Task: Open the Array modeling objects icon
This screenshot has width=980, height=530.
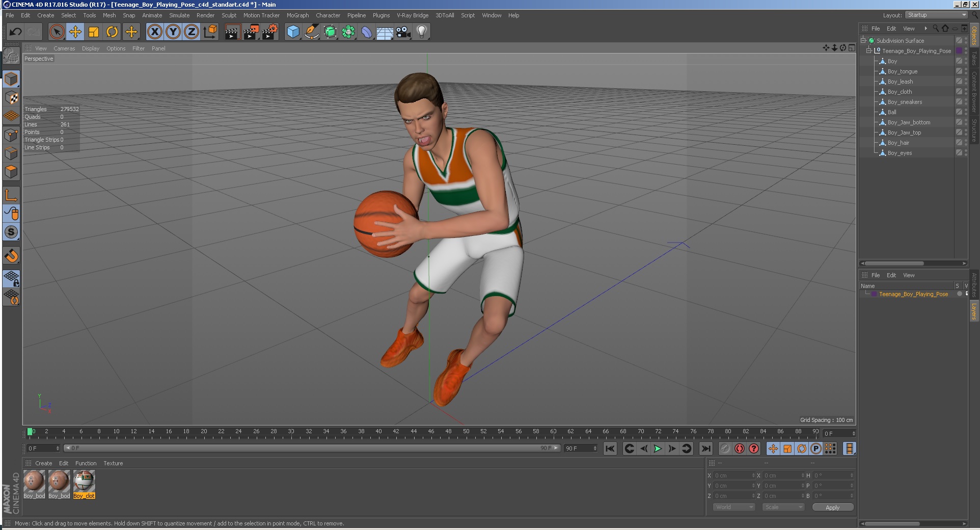Action: tap(348, 32)
